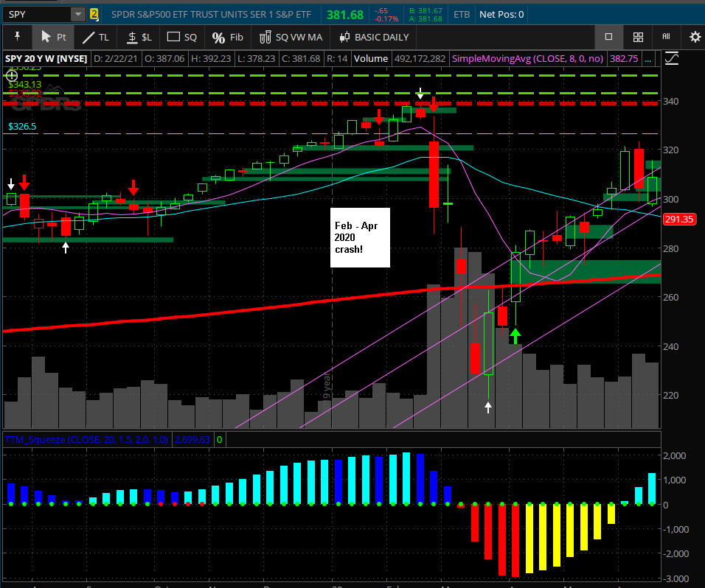Open the SQ VW MA study set

point(291,38)
